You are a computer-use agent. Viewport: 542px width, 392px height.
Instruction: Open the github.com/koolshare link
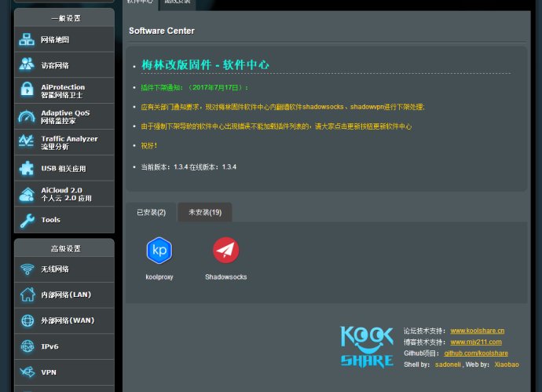click(x=476, y=354)
